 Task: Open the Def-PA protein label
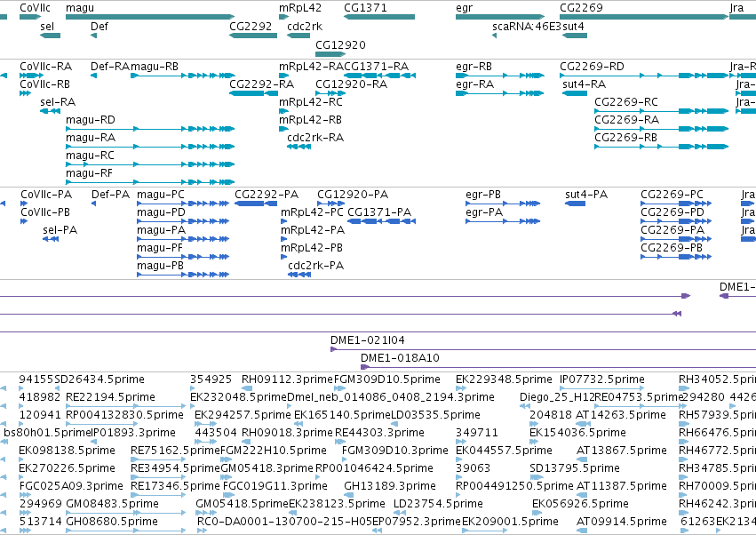tap(111, 195)
